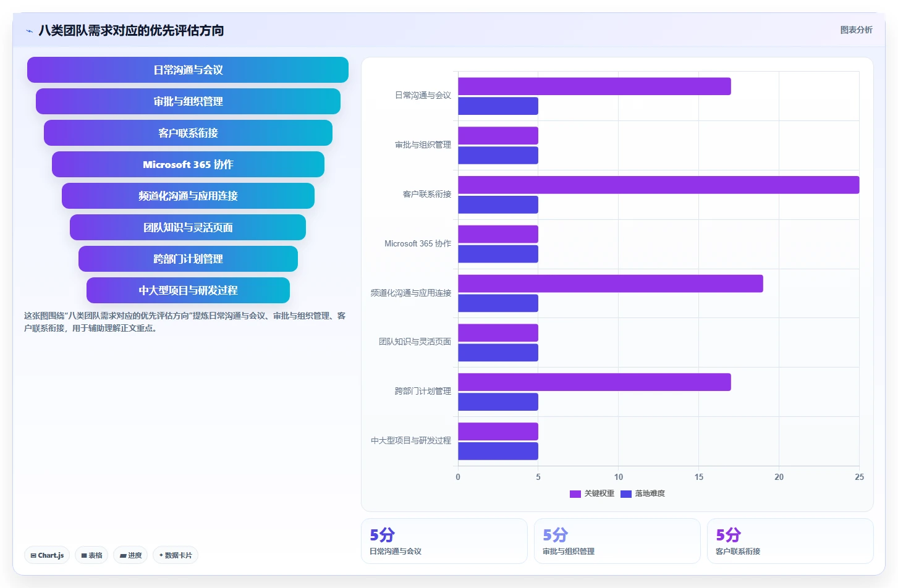Viewport: 898px width, 588px height.
Task: Select the 日常沟通与会议 funnel bar
Action: point(188,70)
